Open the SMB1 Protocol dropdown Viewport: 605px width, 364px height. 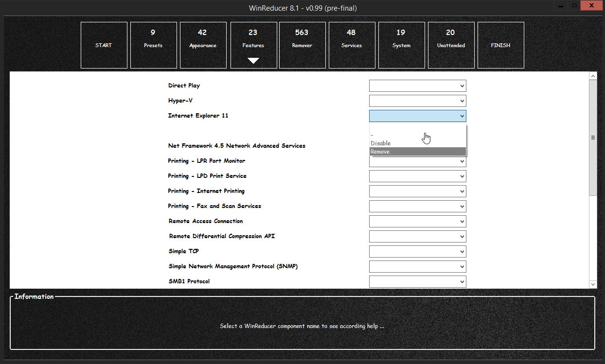click(417, 282)
